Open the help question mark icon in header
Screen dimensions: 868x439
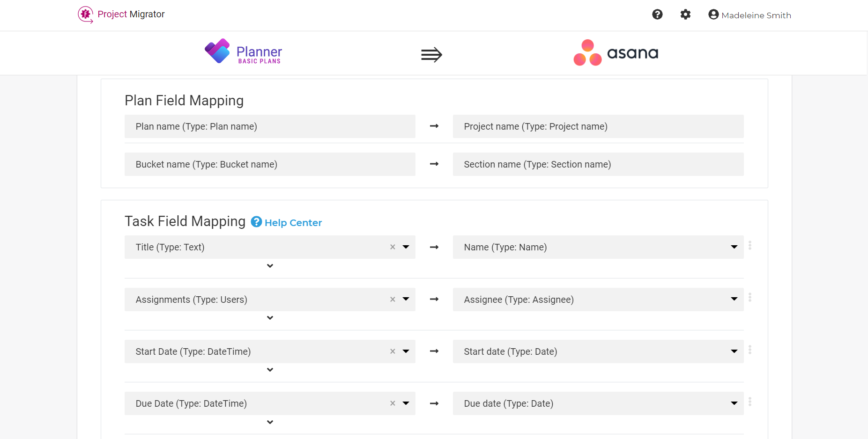657,15
